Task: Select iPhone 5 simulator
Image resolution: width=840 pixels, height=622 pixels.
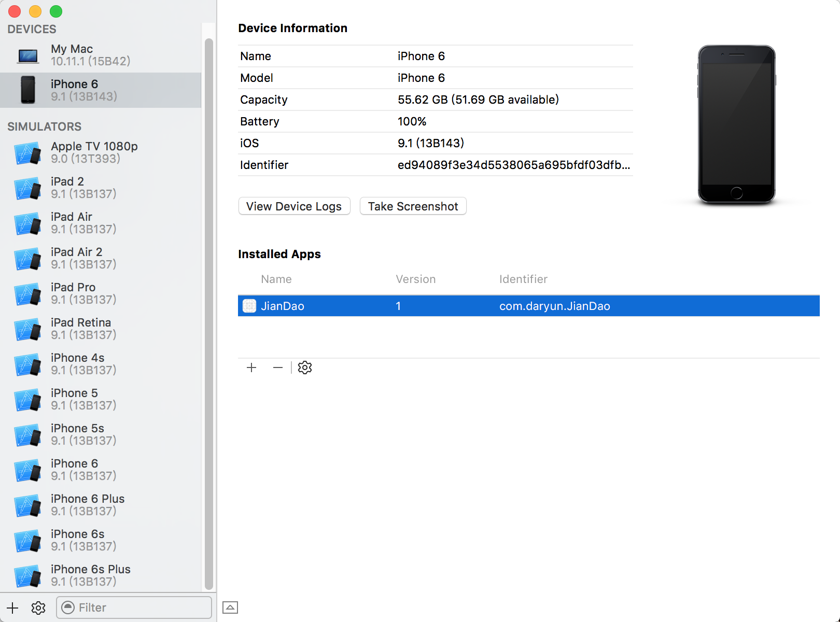Action: [101, 399]
